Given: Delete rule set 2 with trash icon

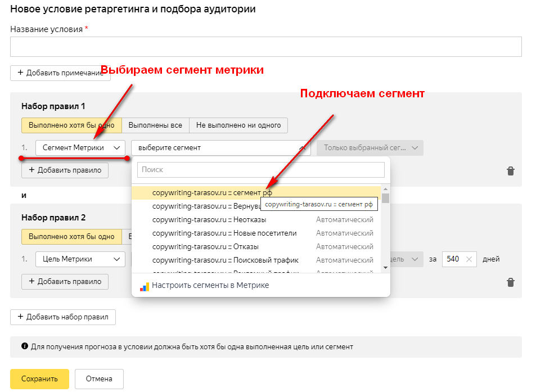Looking at the screenshot, I should [510, 282].
